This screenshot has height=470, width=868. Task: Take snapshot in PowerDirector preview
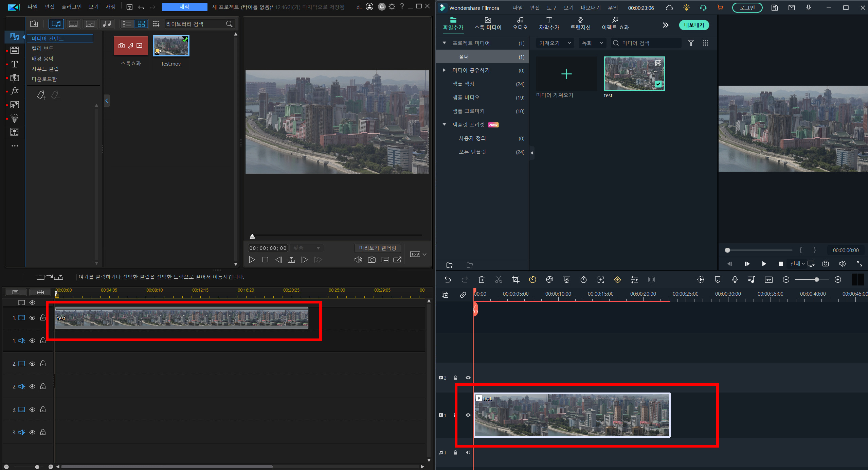tap(372, 260)
